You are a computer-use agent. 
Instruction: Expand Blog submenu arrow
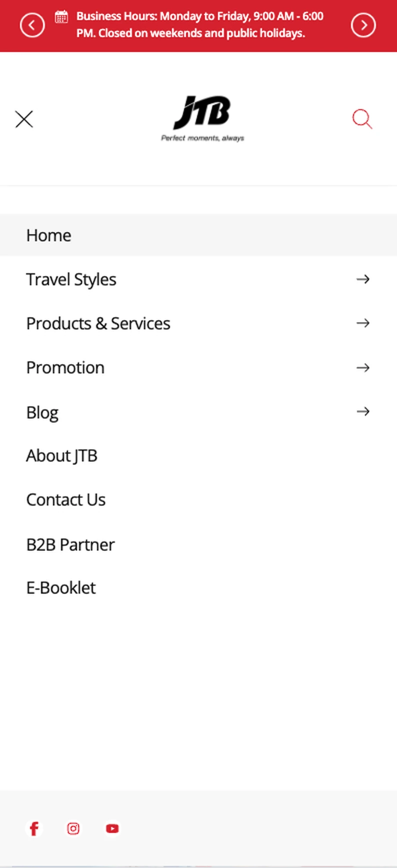point(363,411)
